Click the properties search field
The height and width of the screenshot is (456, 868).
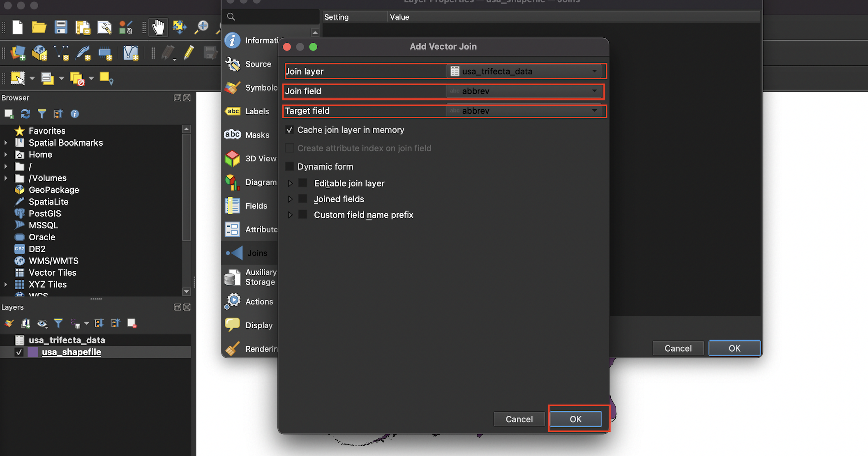pos(271,16)
